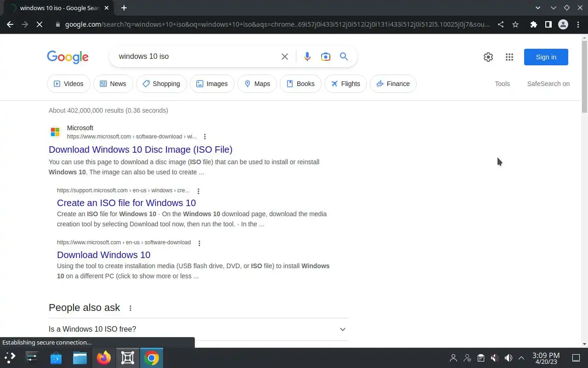Click the Sign in button
The height and width of the screenshot is (368, 588).
(546, 57)
